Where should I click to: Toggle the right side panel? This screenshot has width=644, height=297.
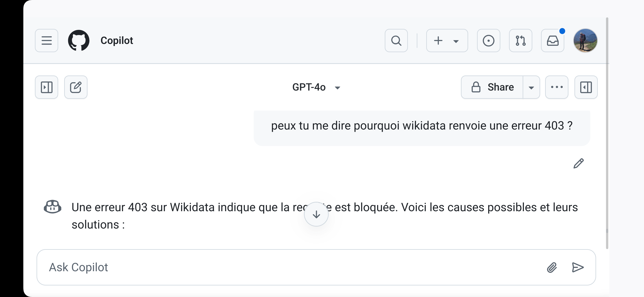click(x=586, y=87)
